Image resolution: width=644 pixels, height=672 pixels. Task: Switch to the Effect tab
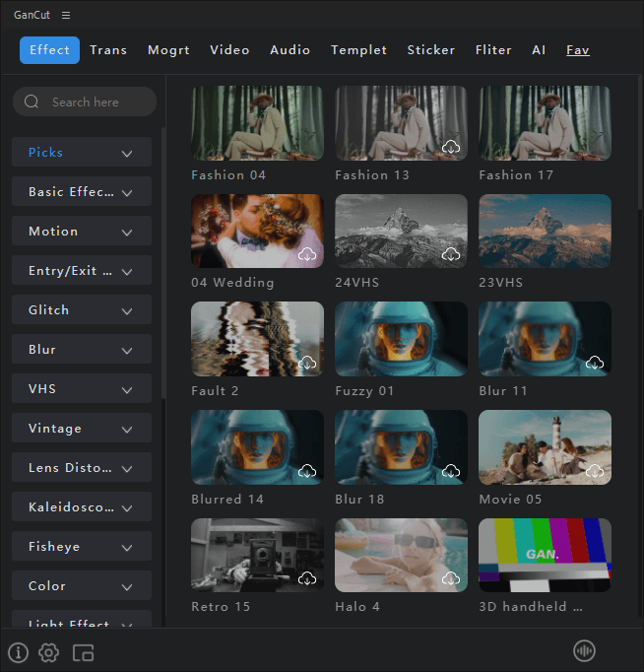tap(49, 50)
